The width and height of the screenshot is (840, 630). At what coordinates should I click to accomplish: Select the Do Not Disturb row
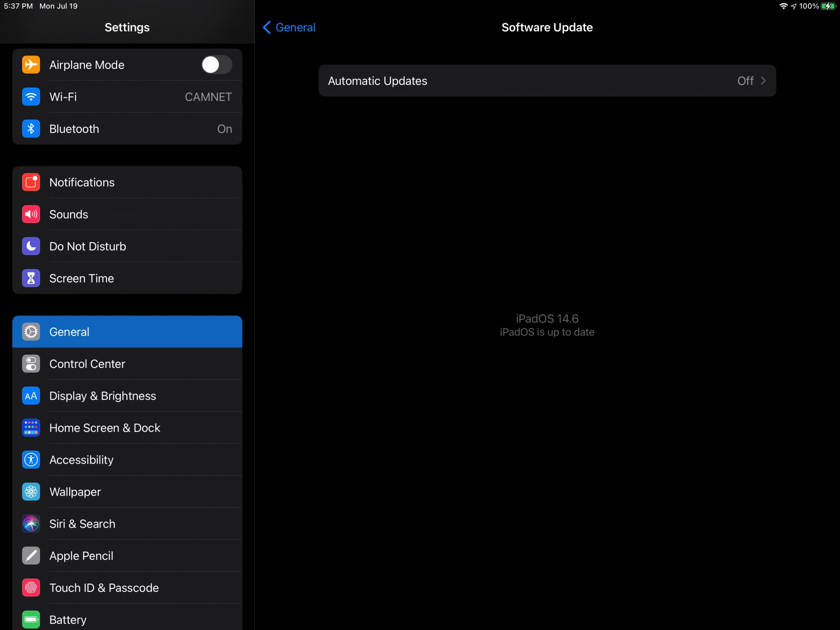(127, 246)
